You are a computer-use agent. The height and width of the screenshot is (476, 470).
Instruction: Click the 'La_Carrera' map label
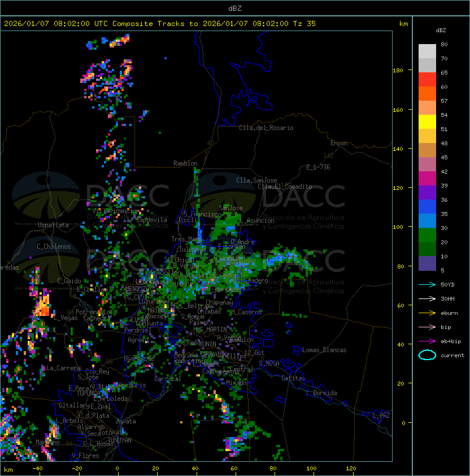[64, 368]
